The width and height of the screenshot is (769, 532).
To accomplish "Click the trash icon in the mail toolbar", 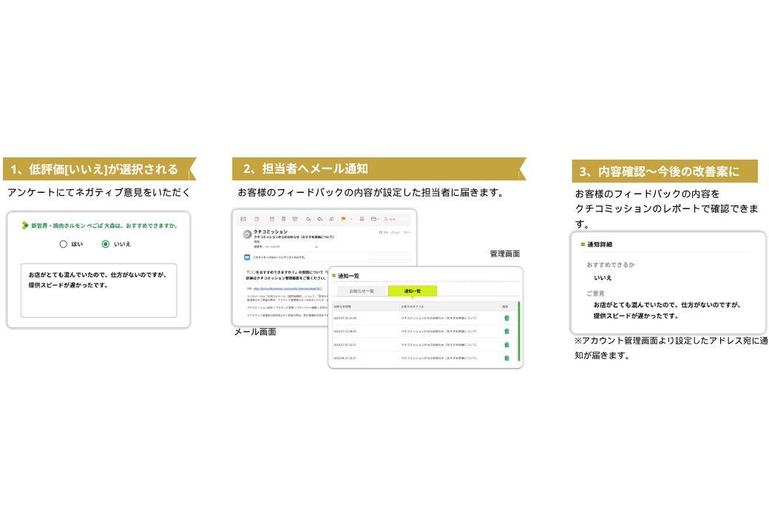I will [283, 219].
